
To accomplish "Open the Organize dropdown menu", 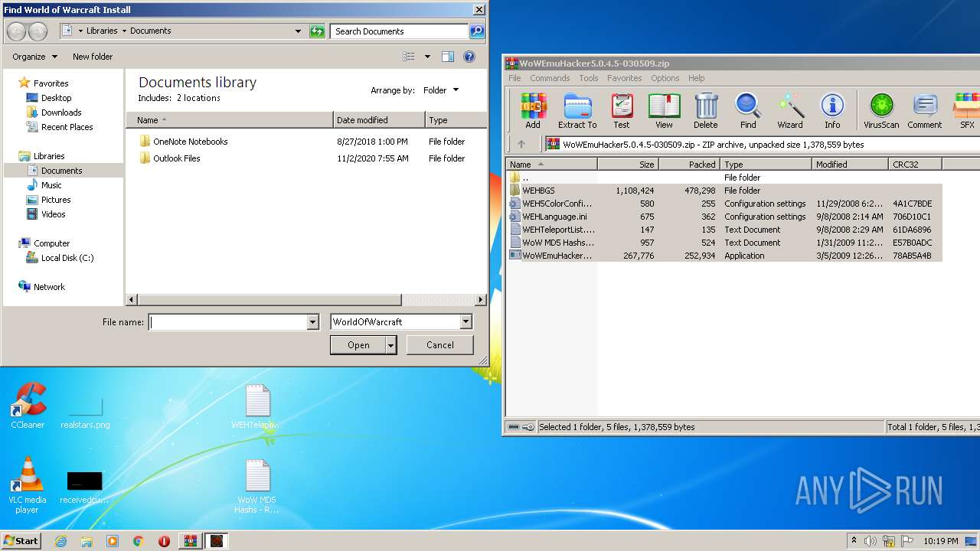I will click(34, 57).
